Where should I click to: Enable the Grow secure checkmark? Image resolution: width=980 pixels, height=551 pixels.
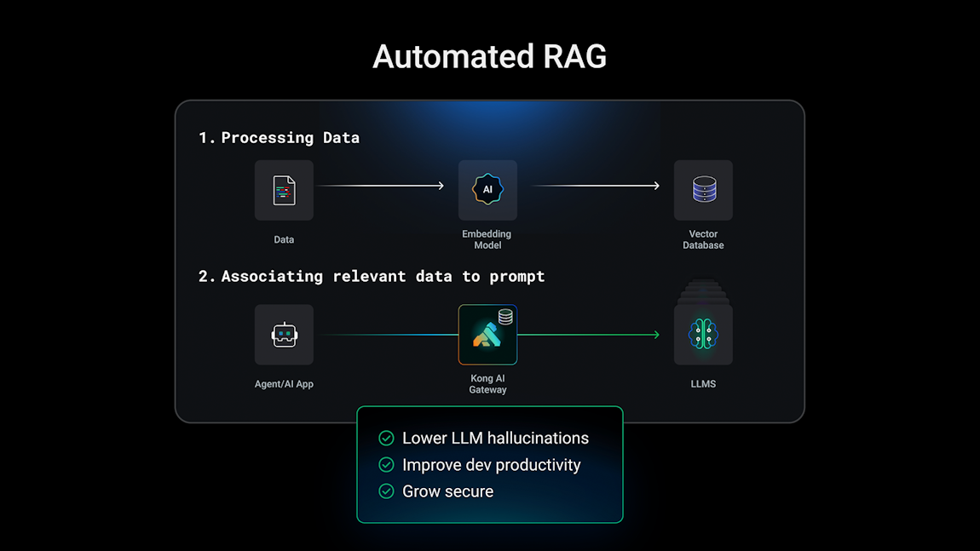coord(386,491)
